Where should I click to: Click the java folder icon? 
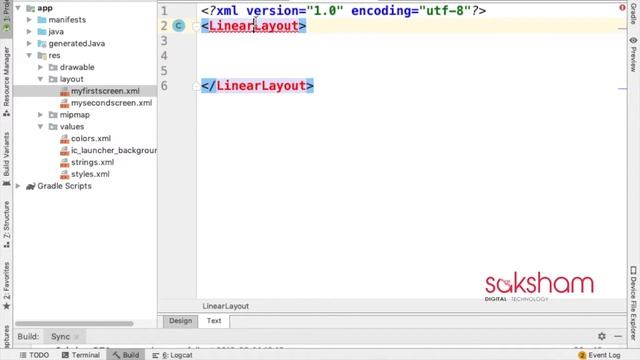click(42, 31)
